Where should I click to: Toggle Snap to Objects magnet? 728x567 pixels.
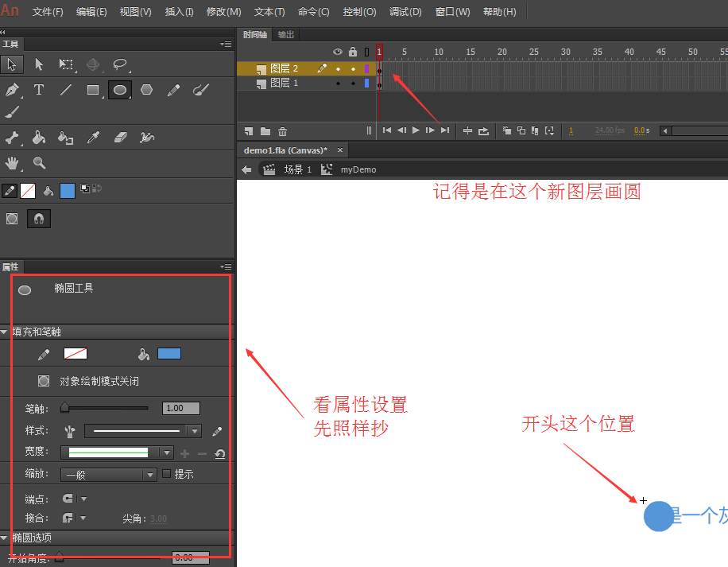coord(39,219)
